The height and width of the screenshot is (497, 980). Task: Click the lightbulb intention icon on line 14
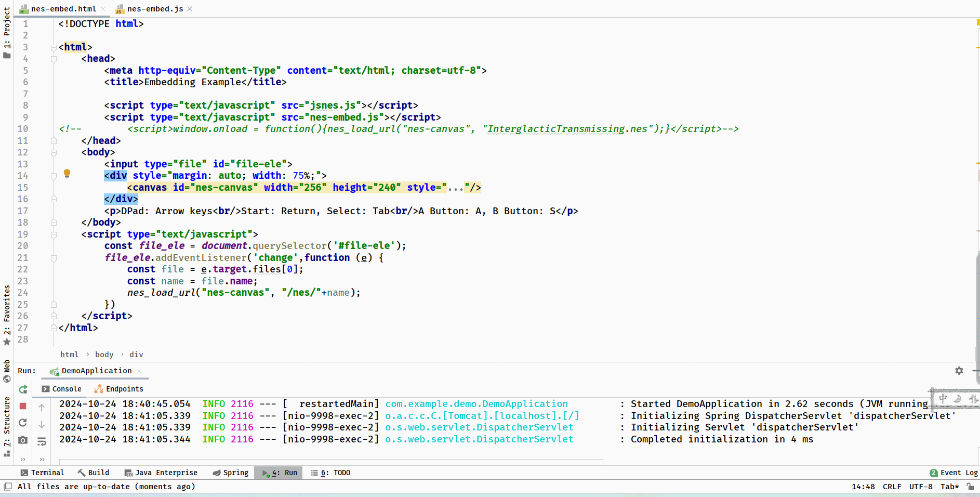point(67,174)
